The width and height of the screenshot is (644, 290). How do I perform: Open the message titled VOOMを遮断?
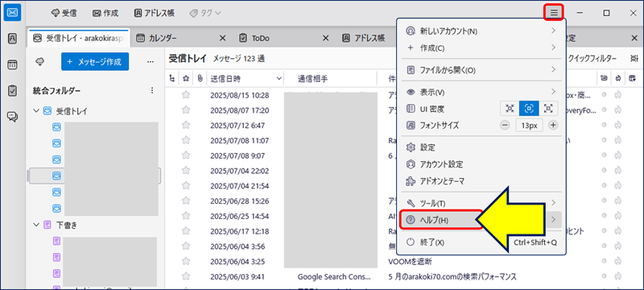(410, 261)
